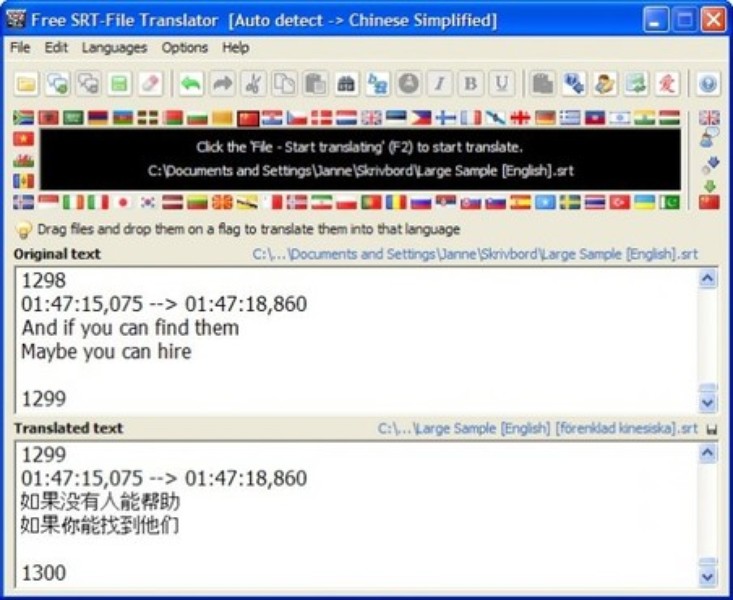Choose the Swedish flag as target language
The image size is (733, 600).
tap(570, 203)
